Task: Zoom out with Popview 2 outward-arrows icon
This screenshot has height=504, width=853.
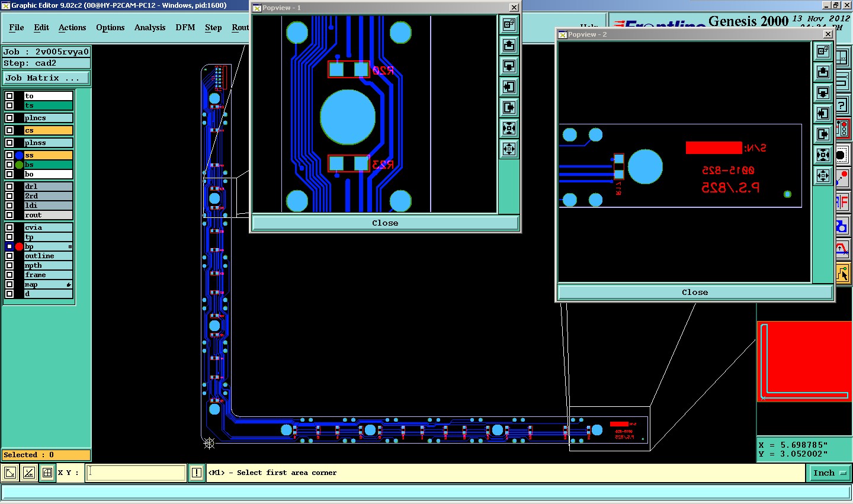Action: pyautogui.click(x=823, y=175)
